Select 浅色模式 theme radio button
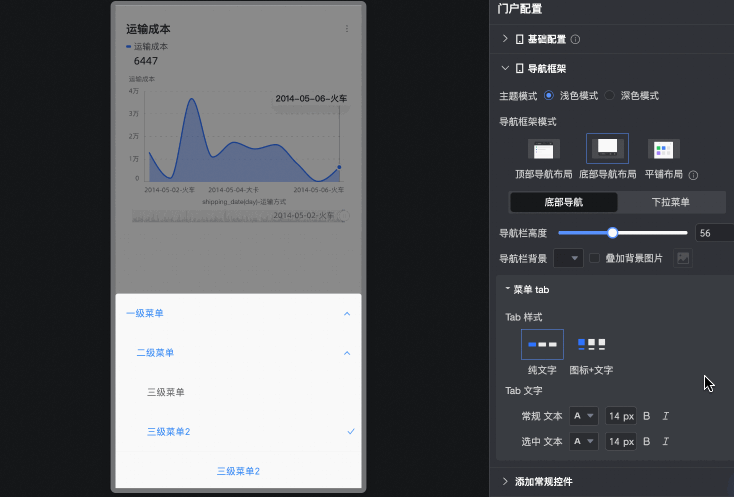 pos(549,95)
